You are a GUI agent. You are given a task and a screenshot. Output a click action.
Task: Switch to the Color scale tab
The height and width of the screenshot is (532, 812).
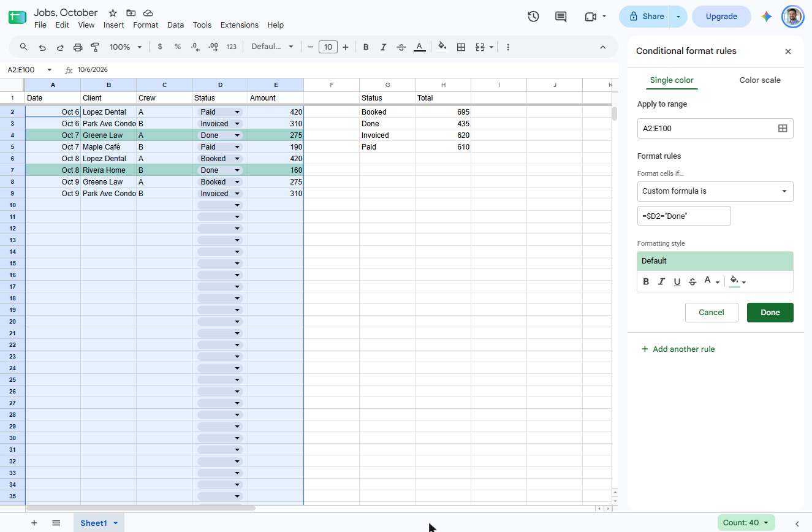[760, 80]
